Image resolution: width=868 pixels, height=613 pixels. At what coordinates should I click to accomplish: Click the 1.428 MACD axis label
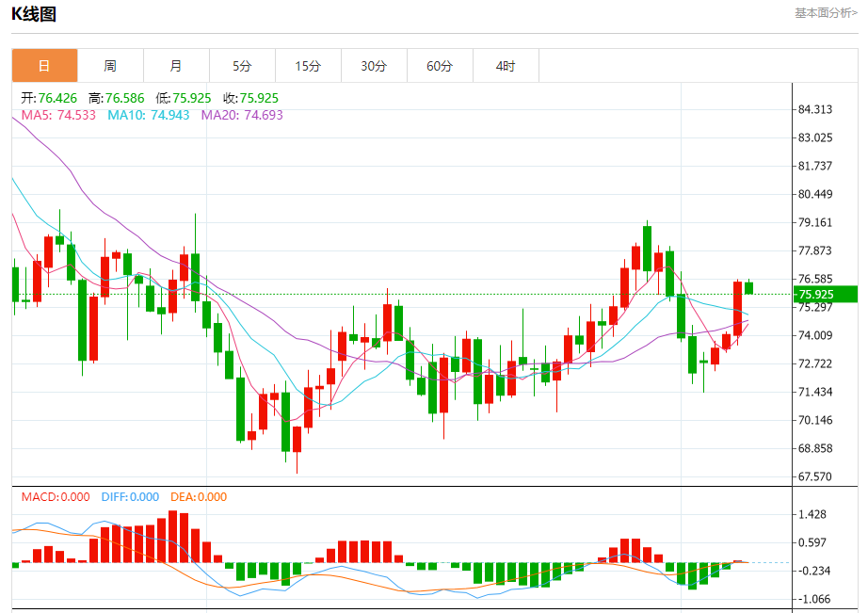[x=812, y=514]
